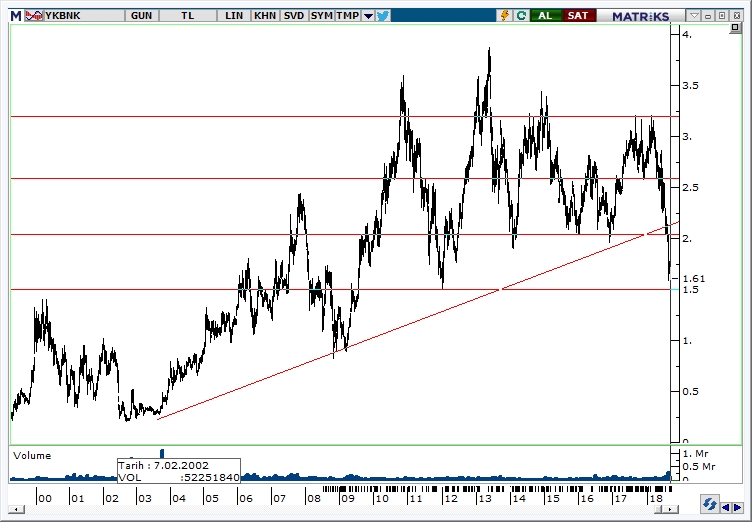Image resolution: width=752 pixels, height=522 pixels.
Task: Click the red SAT sell button
Action: coord(577,16)
